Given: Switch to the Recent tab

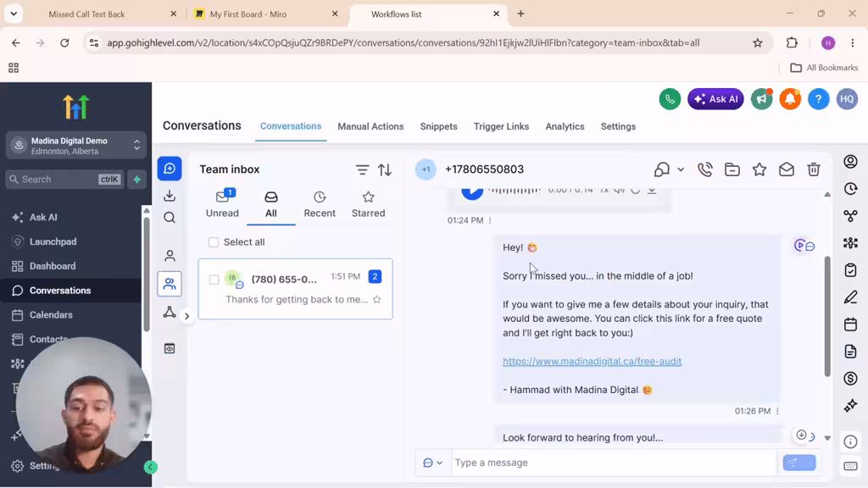Looking at the screenshot, I should click(x=320, y=203).
